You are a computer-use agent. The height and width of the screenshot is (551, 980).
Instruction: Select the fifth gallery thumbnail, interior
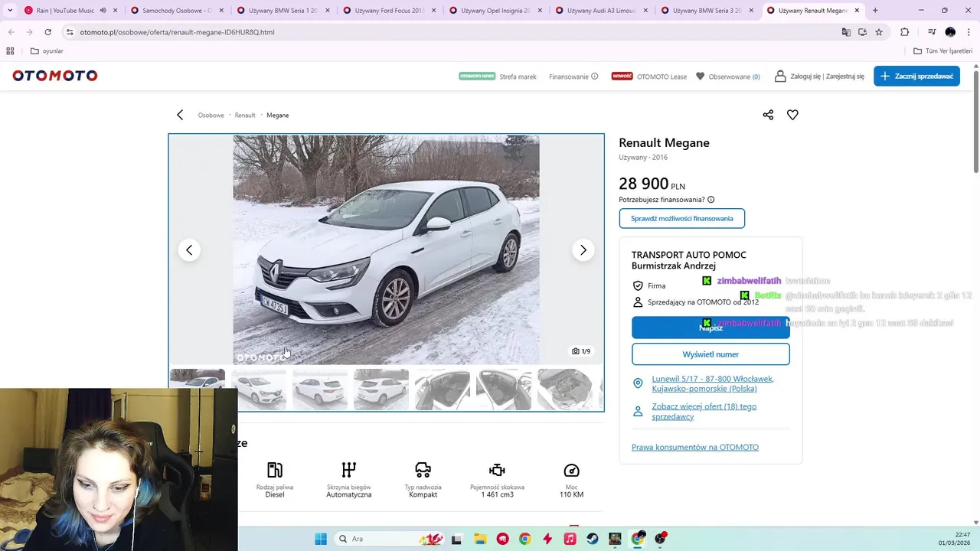[443, 390]
